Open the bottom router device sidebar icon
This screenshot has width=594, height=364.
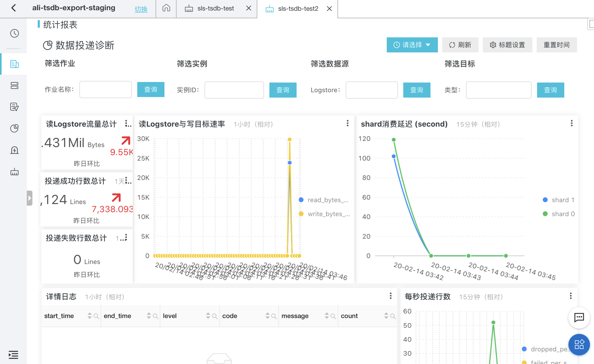(x=14, y=172)
